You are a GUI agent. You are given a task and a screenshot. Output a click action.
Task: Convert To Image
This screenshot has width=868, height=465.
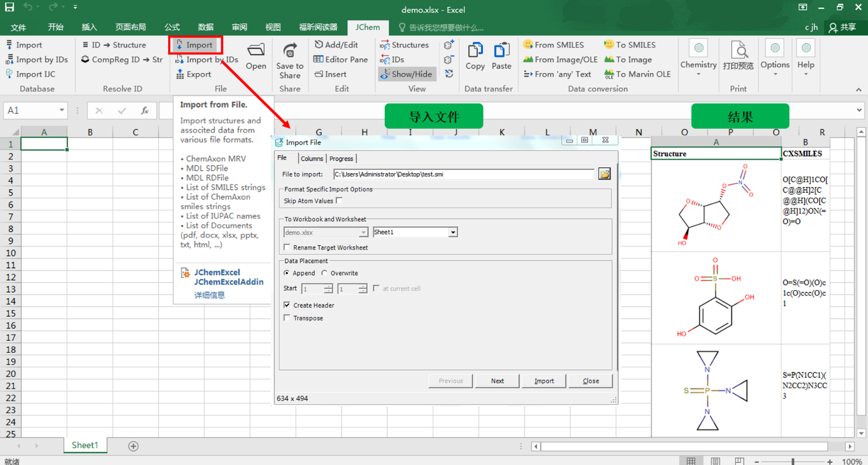628,60
